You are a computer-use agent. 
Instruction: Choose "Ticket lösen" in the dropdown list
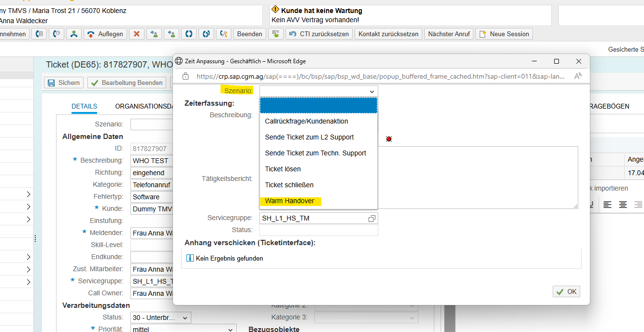pos(283,169)
